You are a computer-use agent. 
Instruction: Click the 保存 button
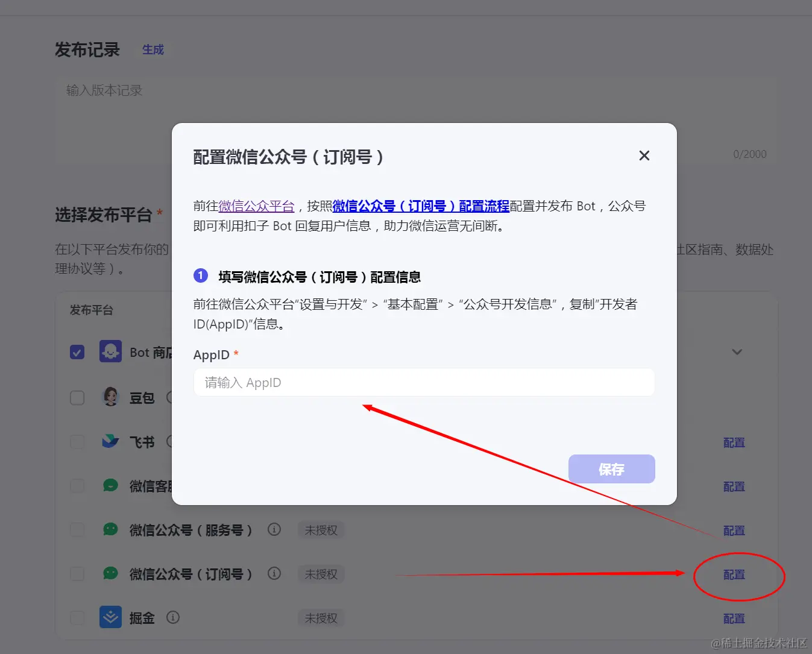(x=611, y=469)
